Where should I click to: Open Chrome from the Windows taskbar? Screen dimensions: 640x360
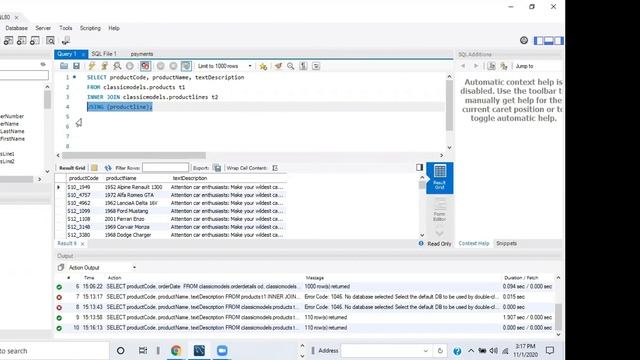point(176,351)
